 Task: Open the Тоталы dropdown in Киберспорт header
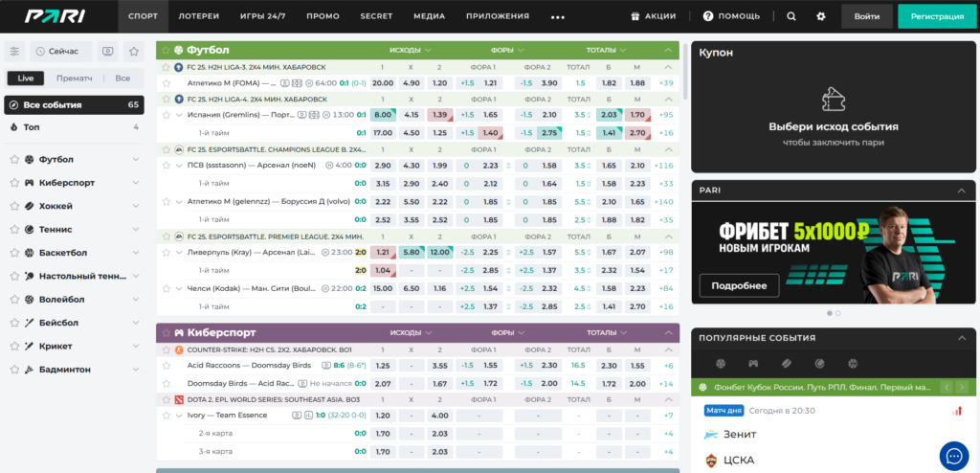click(606, 333)
